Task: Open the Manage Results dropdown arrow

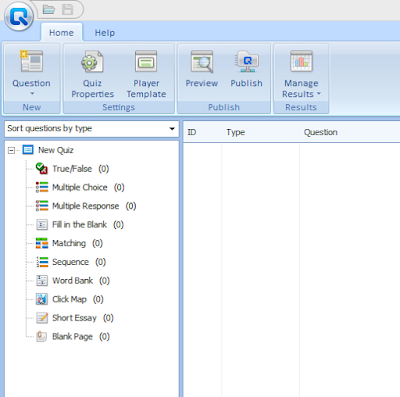Action: click(319, 94)
